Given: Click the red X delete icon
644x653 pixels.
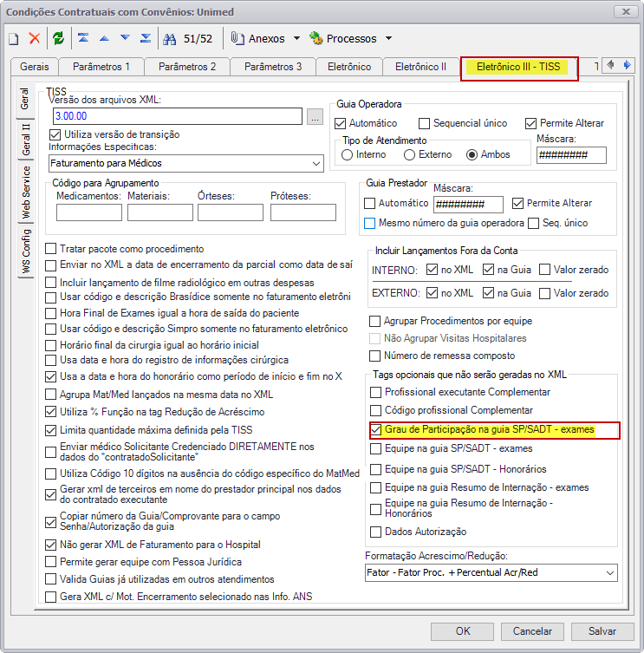Looking at the screenshot, I should (x=35, y=38).
